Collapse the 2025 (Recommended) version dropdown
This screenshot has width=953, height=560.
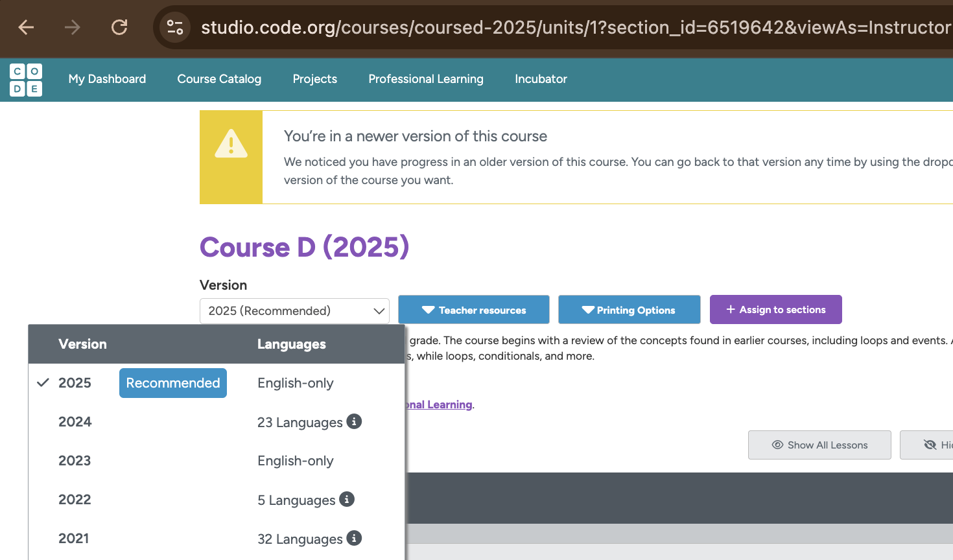pyautogui.click(x=294, y=310)
